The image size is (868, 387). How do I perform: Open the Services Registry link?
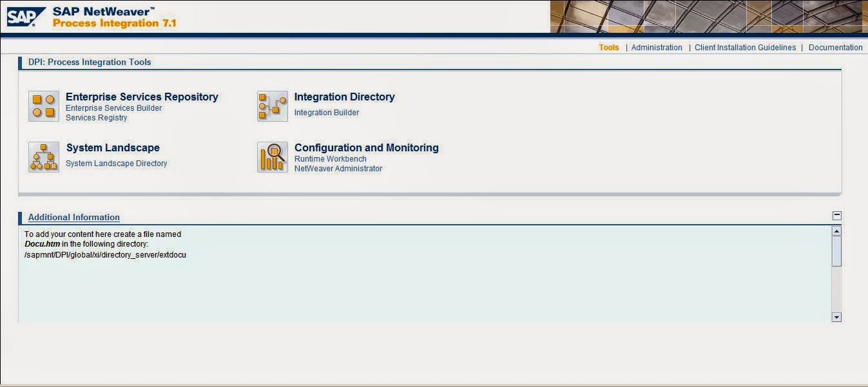pyautogui.click(x=97, y=118)
